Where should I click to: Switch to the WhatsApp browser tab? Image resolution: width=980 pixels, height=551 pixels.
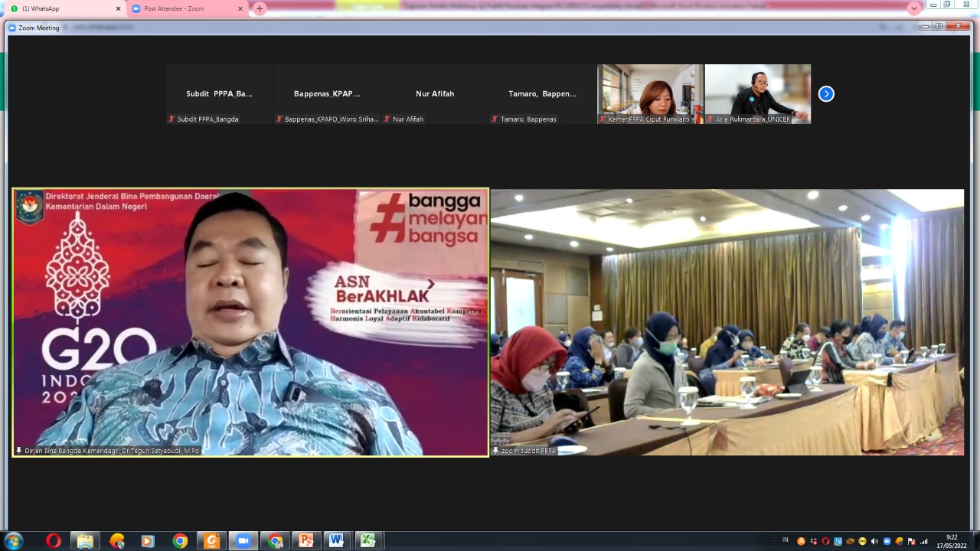[61, 8]
